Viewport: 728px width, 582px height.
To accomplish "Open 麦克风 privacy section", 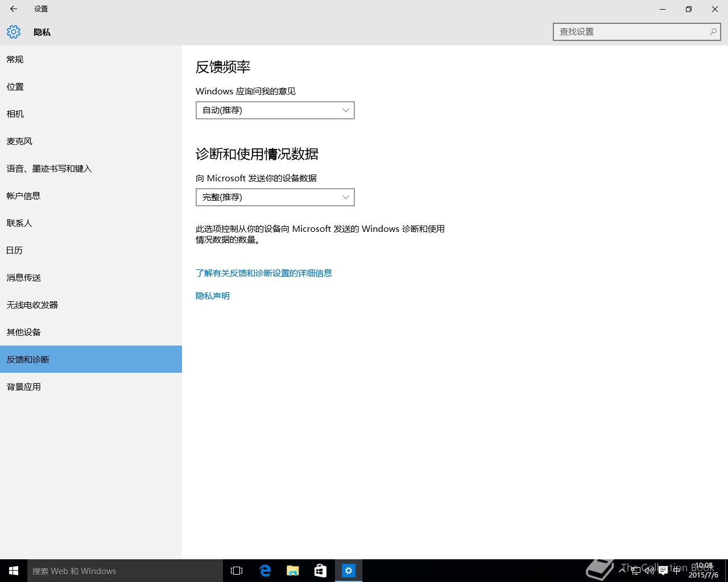I will pyautogui.click(x=91, y=141).
